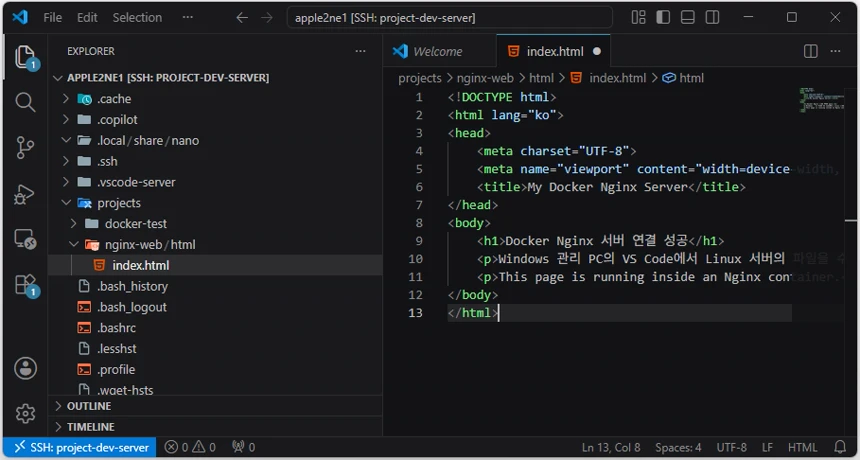Open the Customize Layout icon

pos(638,18)
